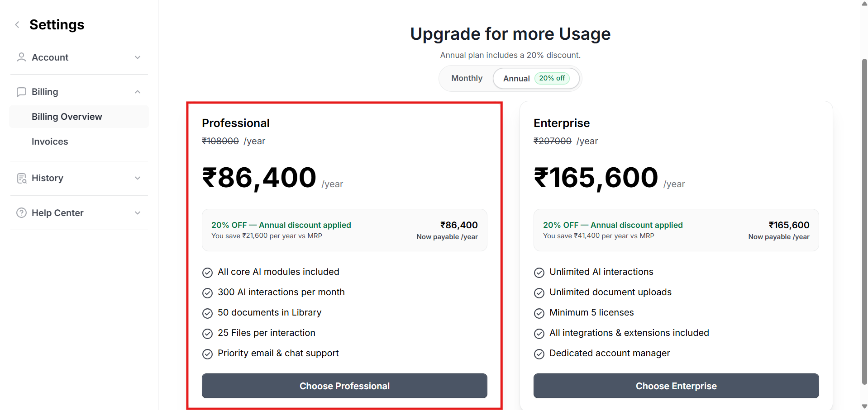868x410 pixels.
Task: Click the Help Center question icon
Action: (21, 213)
